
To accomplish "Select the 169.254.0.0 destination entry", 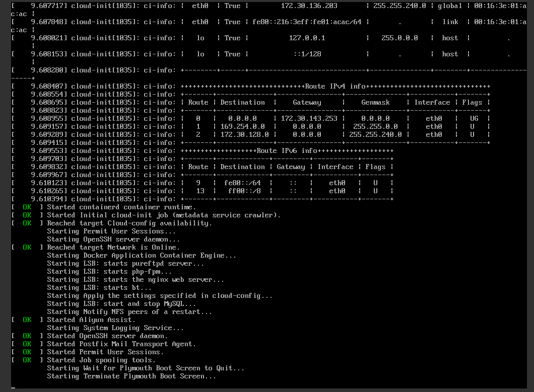I will point(242,126).
